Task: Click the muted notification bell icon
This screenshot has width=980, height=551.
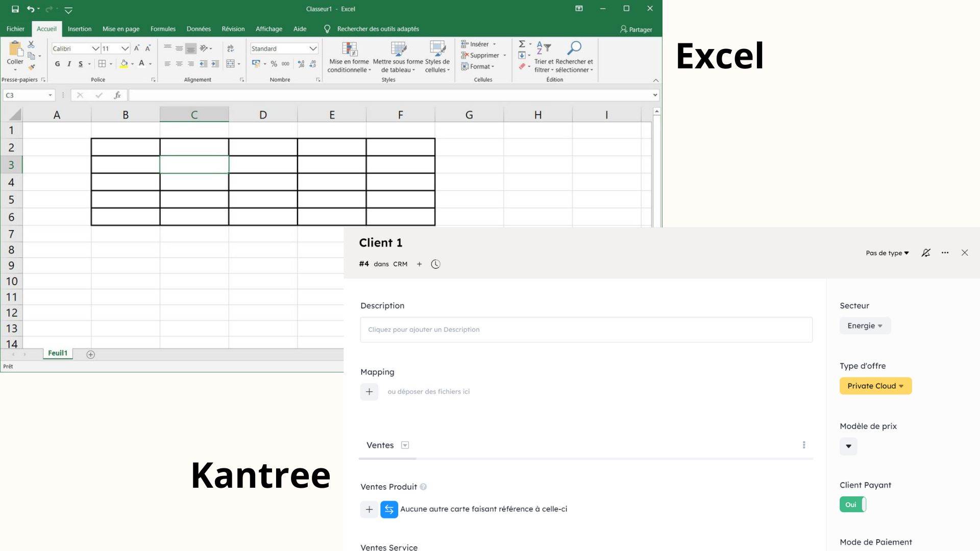Action: tap(926, 253)
